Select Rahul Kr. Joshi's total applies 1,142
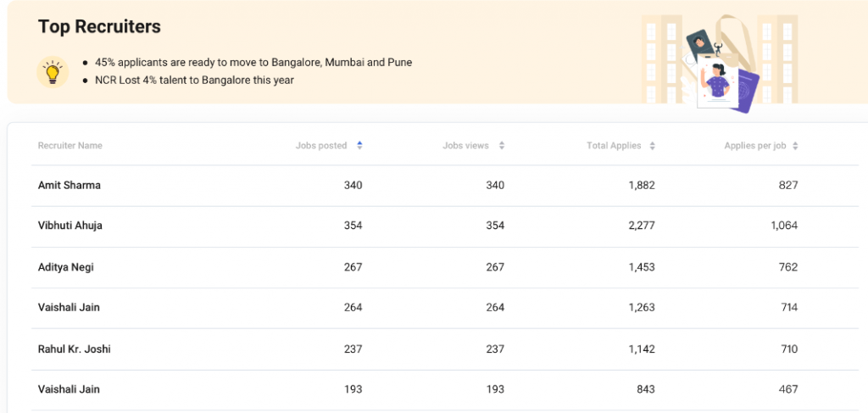 click(x=642, y=349)
